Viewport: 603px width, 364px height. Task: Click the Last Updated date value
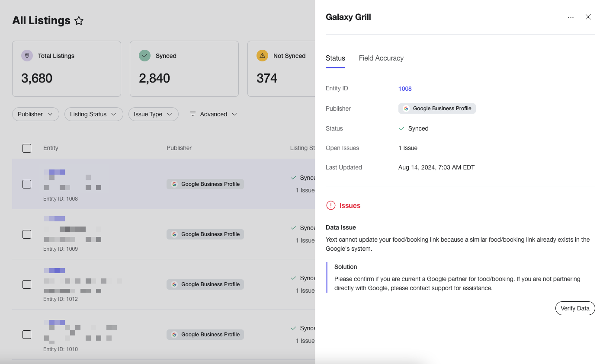tap(436, 167)
